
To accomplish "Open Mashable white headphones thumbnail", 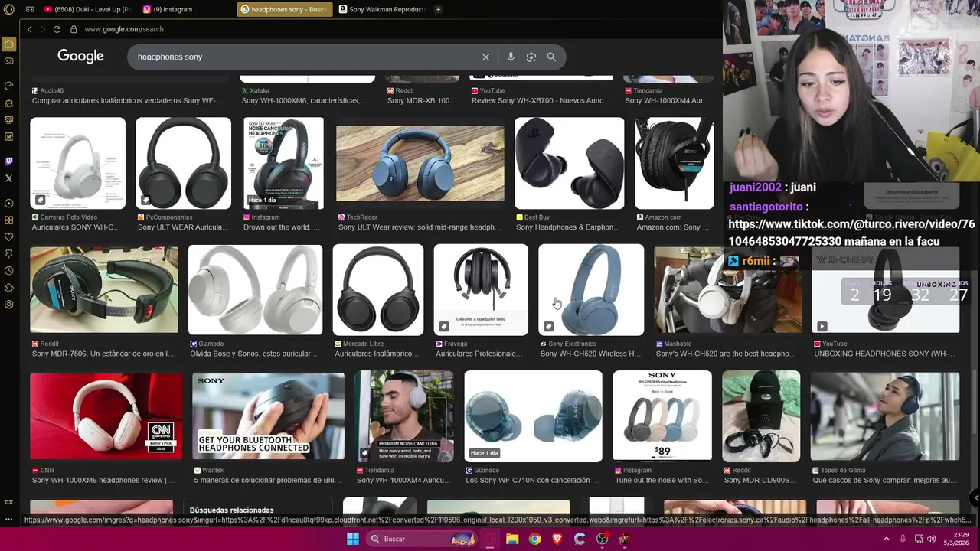I will coord(727,290).
